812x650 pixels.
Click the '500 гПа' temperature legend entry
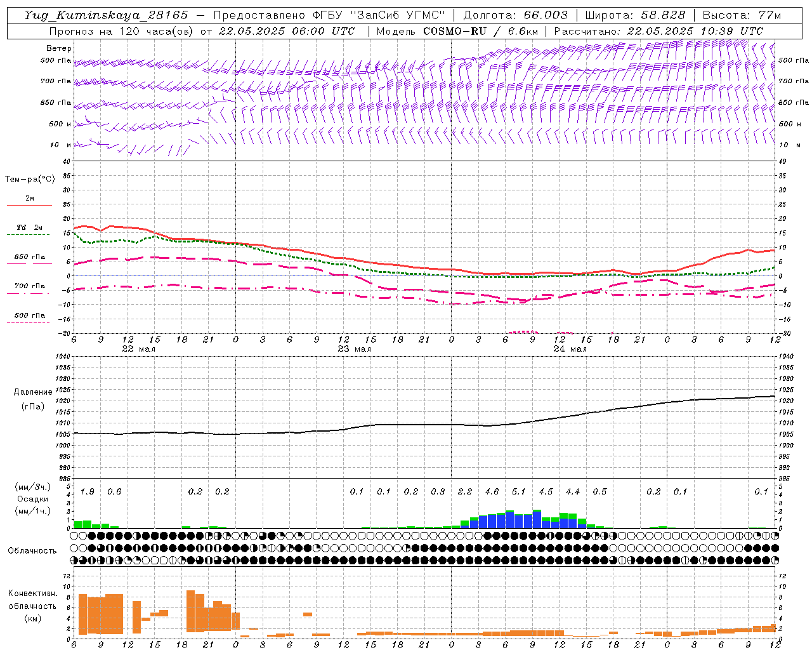tap(29, 317)
